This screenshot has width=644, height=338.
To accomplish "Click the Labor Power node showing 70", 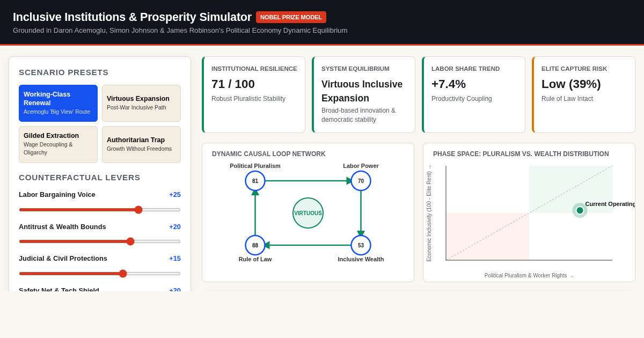I will pos(361,181).
